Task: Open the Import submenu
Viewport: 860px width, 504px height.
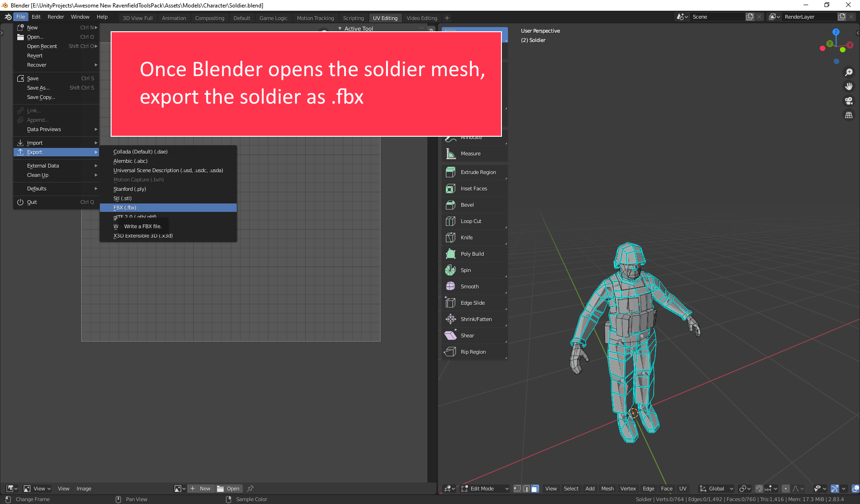Action: [56, 143]
